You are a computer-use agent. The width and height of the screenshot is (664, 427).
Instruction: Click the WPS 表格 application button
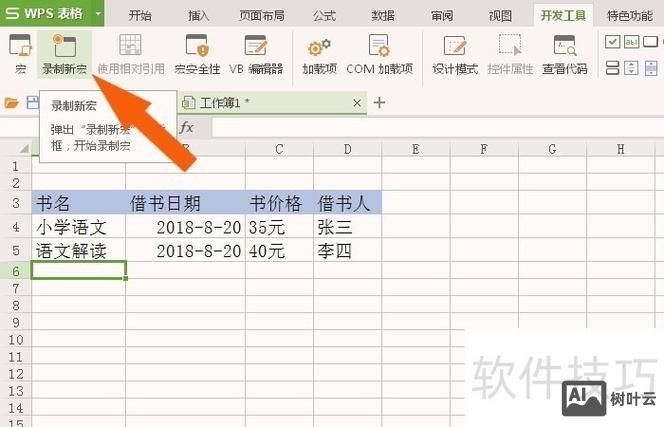coord(46,13)
